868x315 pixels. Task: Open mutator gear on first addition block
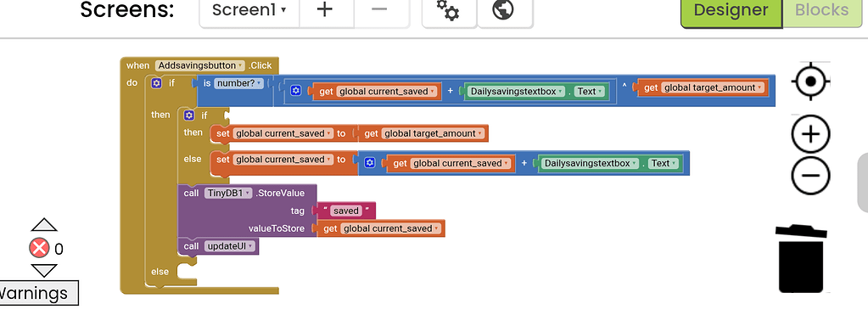(x=295, y=91)
